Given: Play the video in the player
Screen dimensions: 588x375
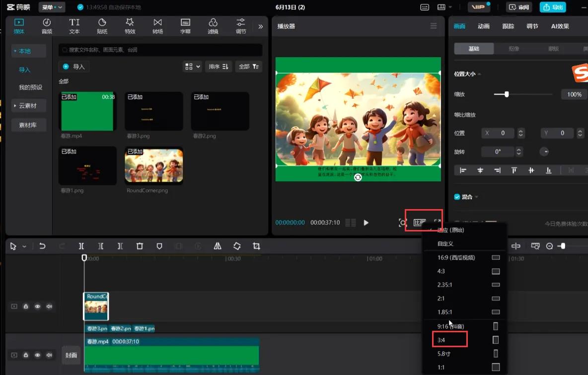Looking at the screenshot, I should pyautogui.click(x=366, y=223).
